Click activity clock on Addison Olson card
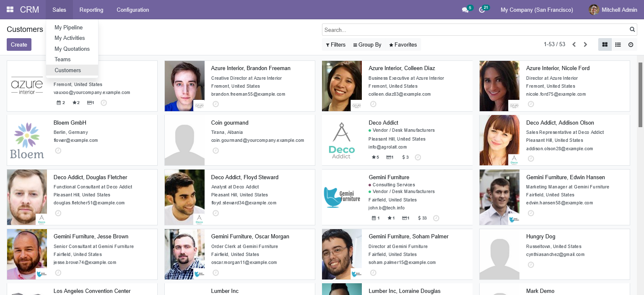The height and width of the screenshot is (295, 644). click(531, 159)
